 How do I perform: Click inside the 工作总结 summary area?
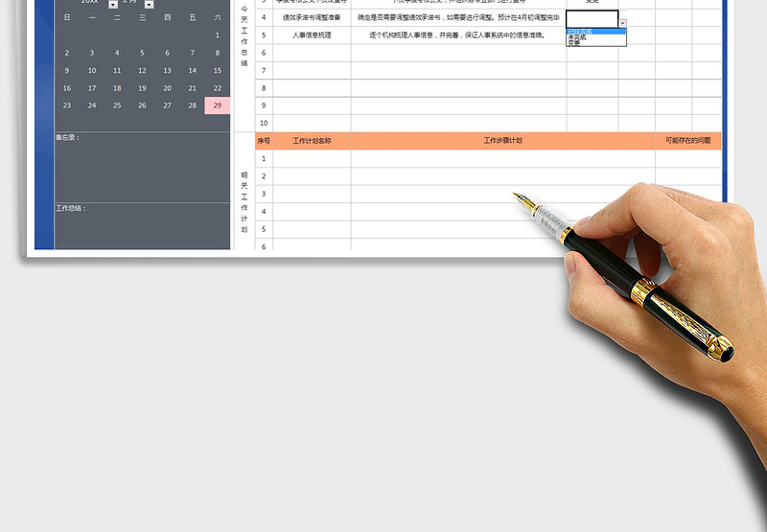tap(142, 230)
